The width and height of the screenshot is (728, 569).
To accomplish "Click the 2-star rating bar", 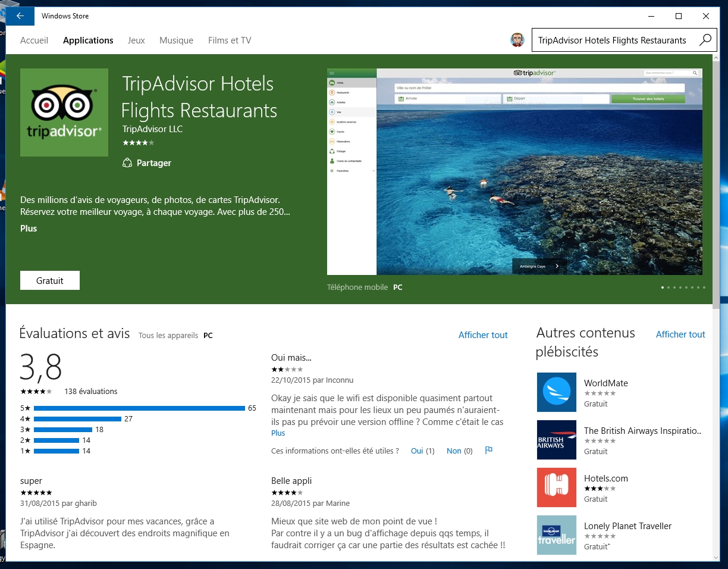I will pyautogui.click(x=57, y=440).
